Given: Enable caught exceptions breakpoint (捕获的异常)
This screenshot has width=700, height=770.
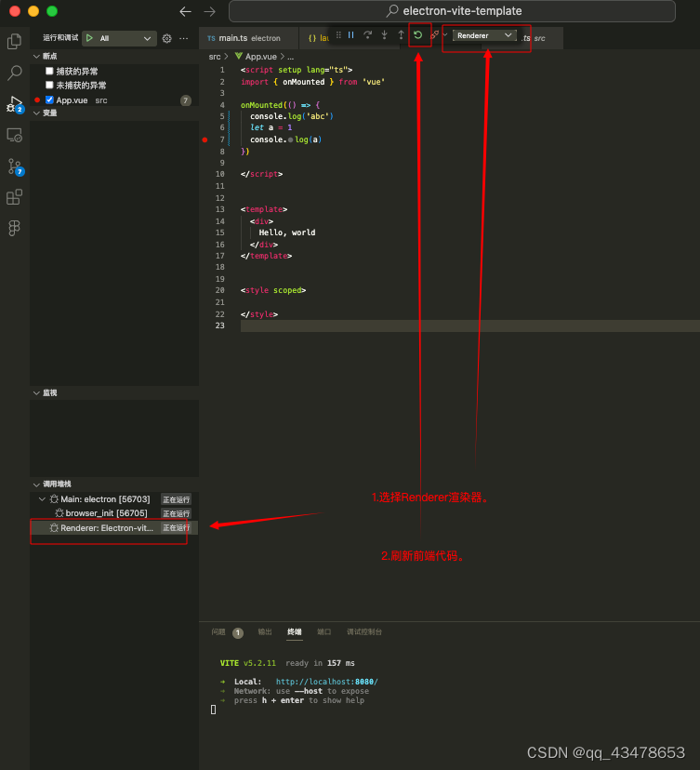Looking at the screenshot, I should tap(49, 72).
